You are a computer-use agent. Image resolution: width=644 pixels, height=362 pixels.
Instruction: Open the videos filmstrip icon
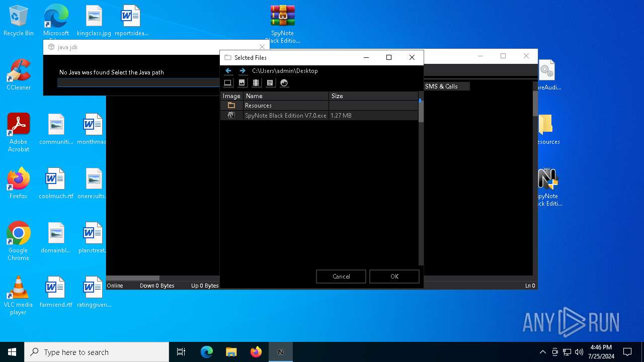[256, 83]
